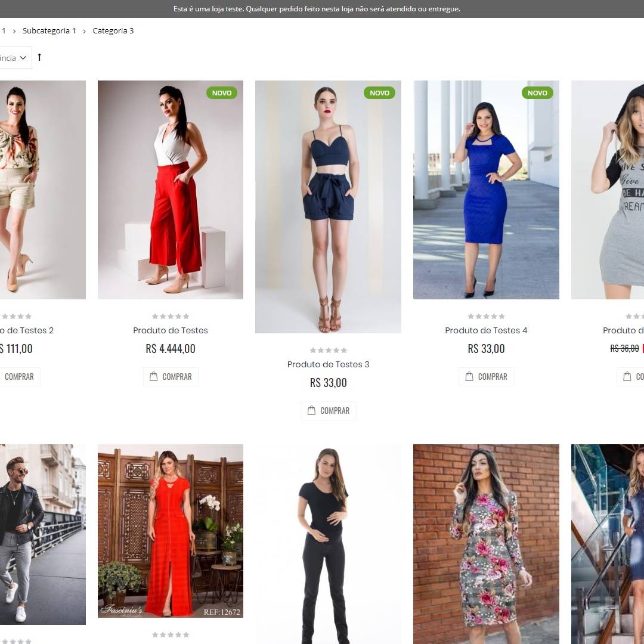Viewport: 644px width, 644px height.
Task: Rate Produto de Testes using the stars
Action: coord(171,316)
